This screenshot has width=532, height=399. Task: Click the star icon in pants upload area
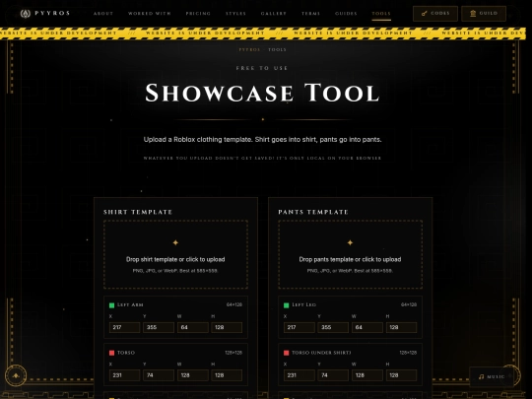coord(350,242)
